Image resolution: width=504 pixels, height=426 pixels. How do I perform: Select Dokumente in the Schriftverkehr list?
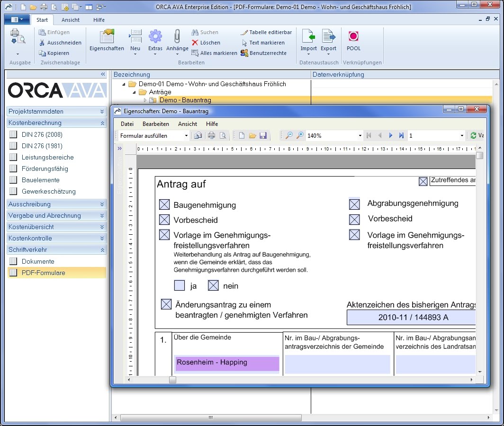click(38, 261)
